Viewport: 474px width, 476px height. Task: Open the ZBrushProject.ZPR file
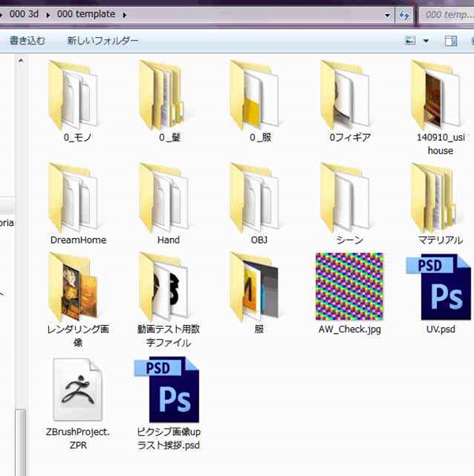pos(78,390)
